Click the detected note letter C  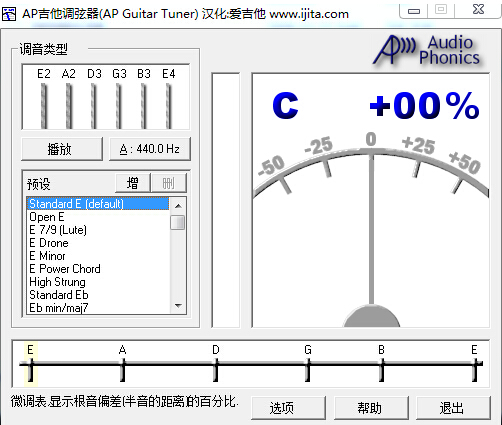[285, 105]
